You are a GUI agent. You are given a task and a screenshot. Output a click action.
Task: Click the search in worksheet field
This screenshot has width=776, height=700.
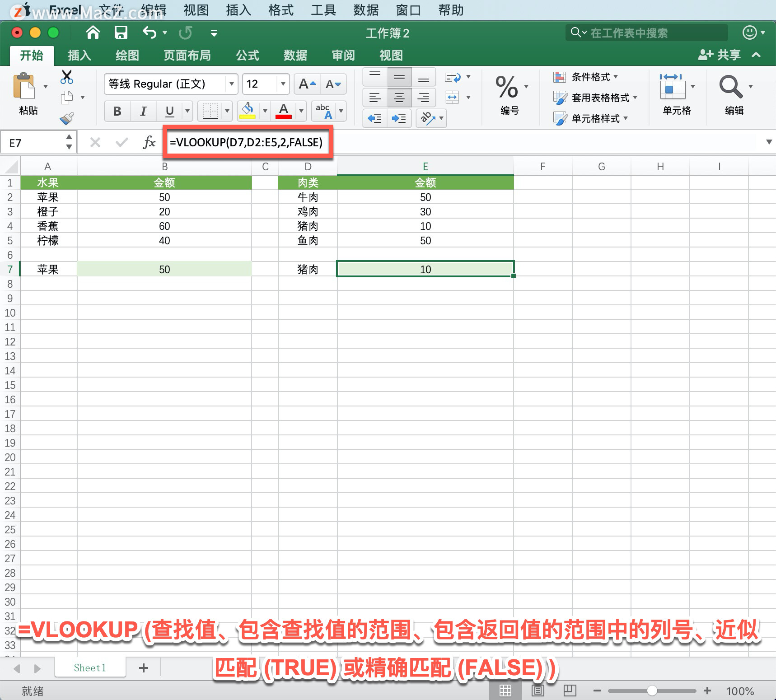[x=646, y=33]
